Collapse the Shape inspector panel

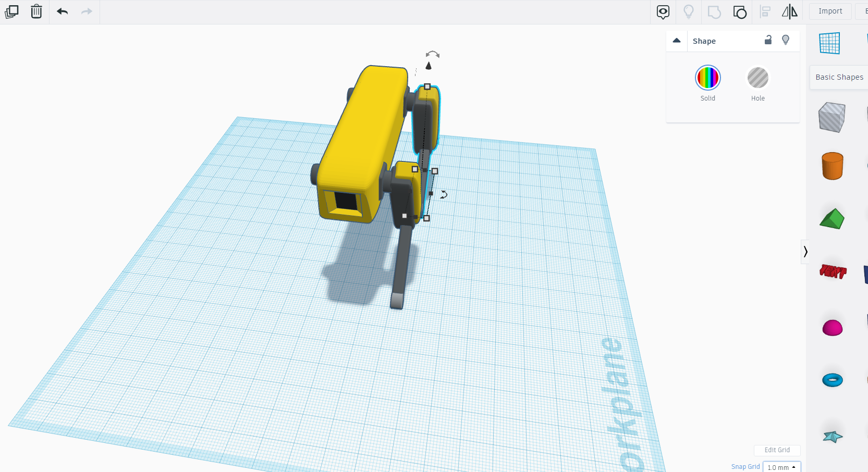point(677,41)
